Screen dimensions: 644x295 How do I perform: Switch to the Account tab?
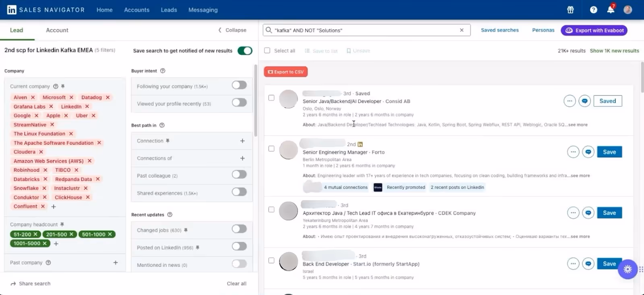[57, 30]
